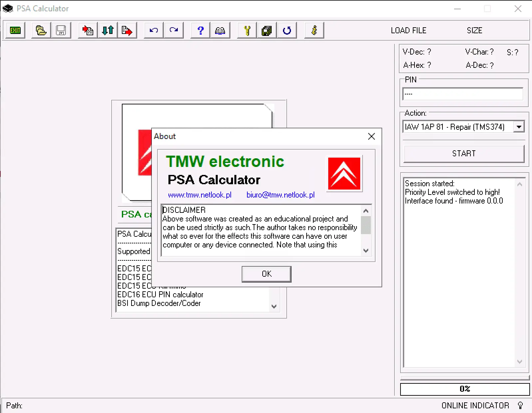This screenshot has width=532, height=413.
Task: Click the session log scrollbar up arrow
Action: [520, 184]
